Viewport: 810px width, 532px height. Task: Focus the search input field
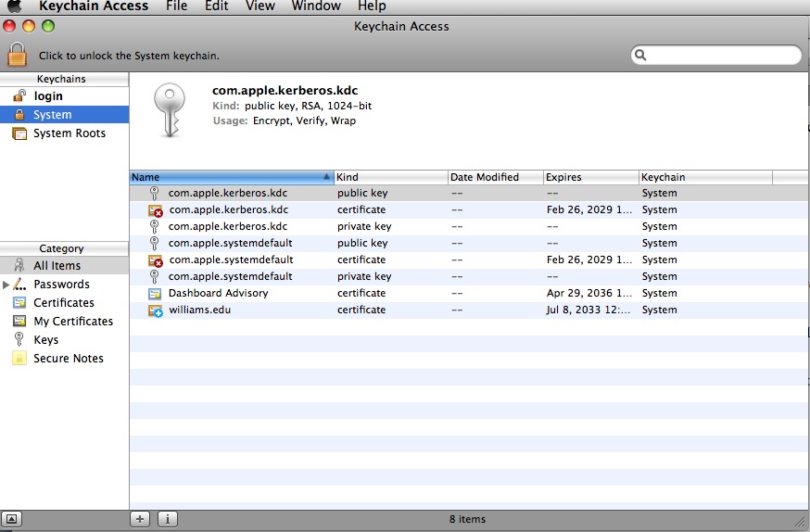click(x=716, y=55)
